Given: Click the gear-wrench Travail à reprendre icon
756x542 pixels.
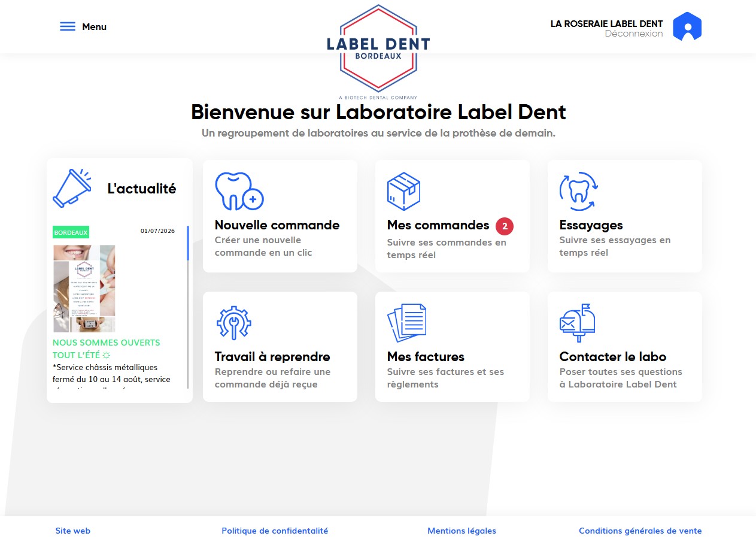Looking at the screenshot, I should point(233,323).
